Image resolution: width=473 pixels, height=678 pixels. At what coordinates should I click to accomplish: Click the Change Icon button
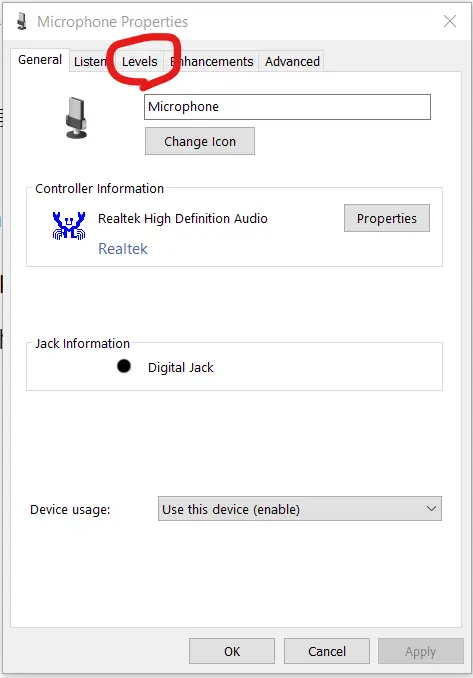[x=200, y=141]
